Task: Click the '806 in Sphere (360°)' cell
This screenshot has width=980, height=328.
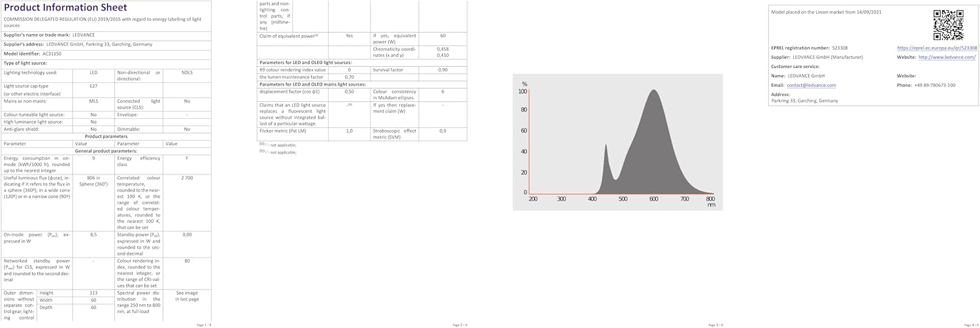Action: coord(93,180)
